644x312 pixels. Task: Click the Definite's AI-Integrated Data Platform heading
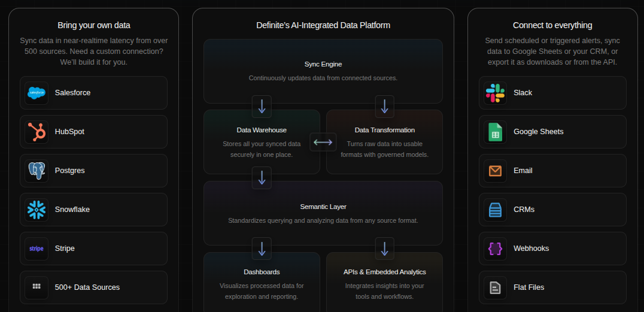(x=323, y=26)
